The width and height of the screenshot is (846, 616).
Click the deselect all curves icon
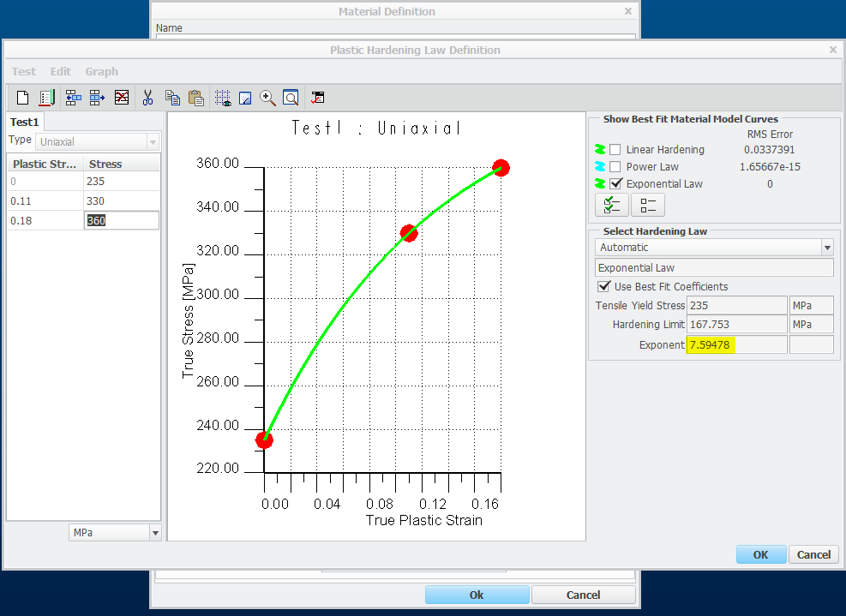point(647,205)
